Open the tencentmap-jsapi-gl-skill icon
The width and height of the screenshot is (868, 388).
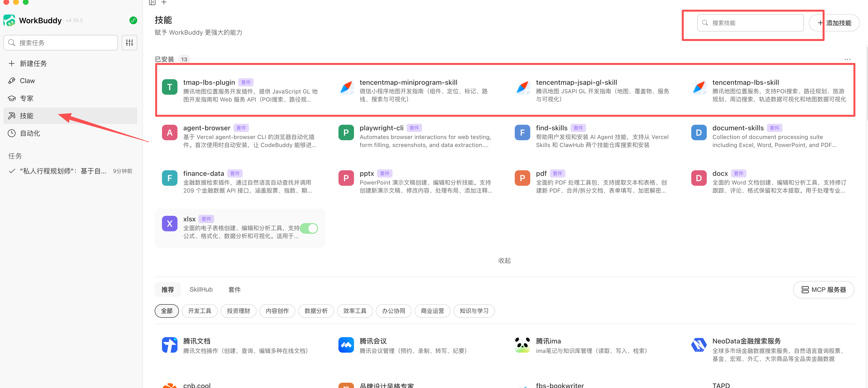pyautogui.click(x=522, y=87)
